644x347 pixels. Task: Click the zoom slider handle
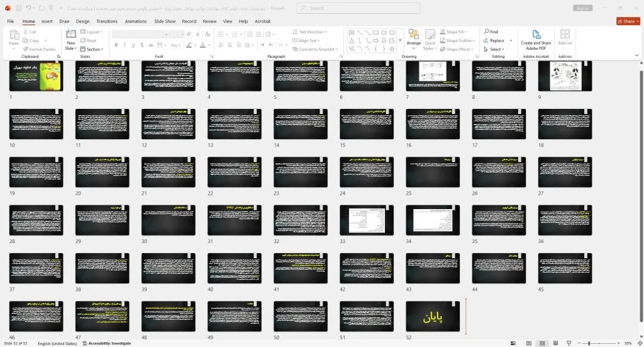[589, 343]
